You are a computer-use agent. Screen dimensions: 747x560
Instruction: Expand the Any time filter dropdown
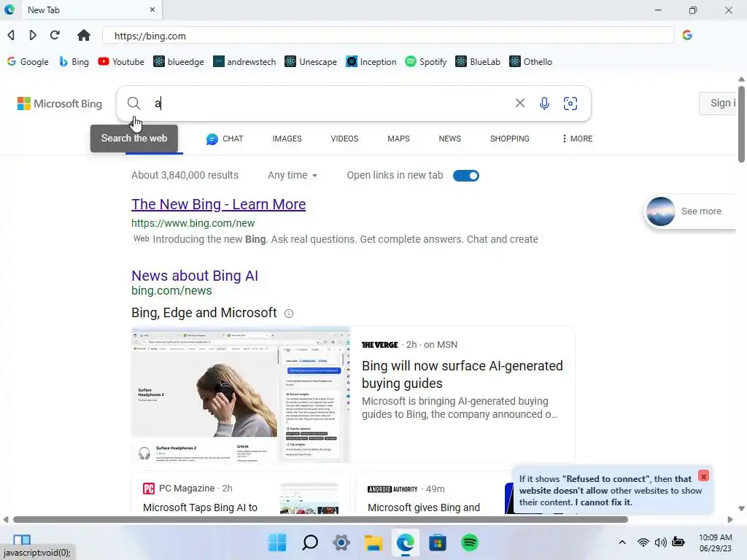pos(293,175)
